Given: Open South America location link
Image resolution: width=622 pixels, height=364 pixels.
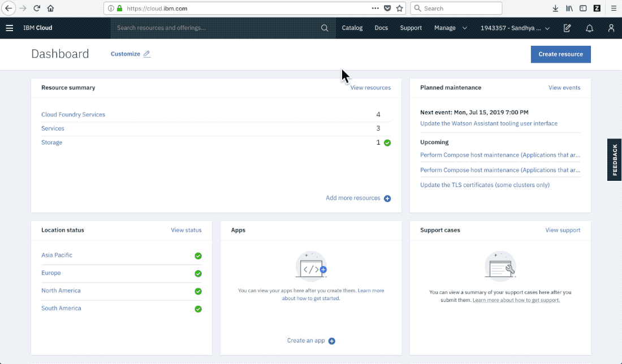Looking at the screenshot, I should (61, 308).
